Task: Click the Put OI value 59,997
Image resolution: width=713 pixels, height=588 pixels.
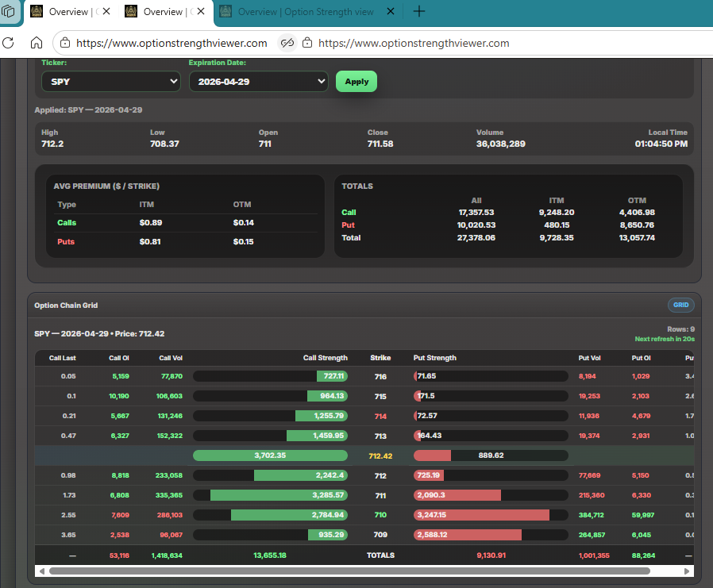Action: tap(643, 515)
